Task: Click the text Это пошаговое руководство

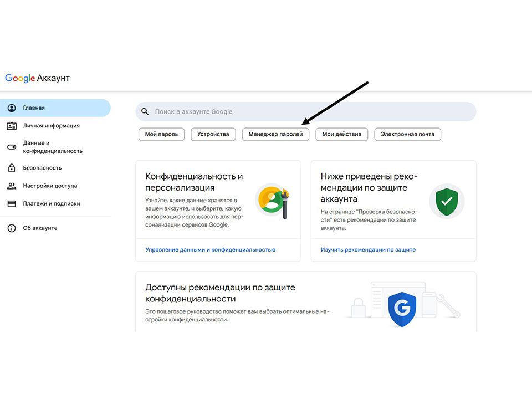Action: point(237,315)
